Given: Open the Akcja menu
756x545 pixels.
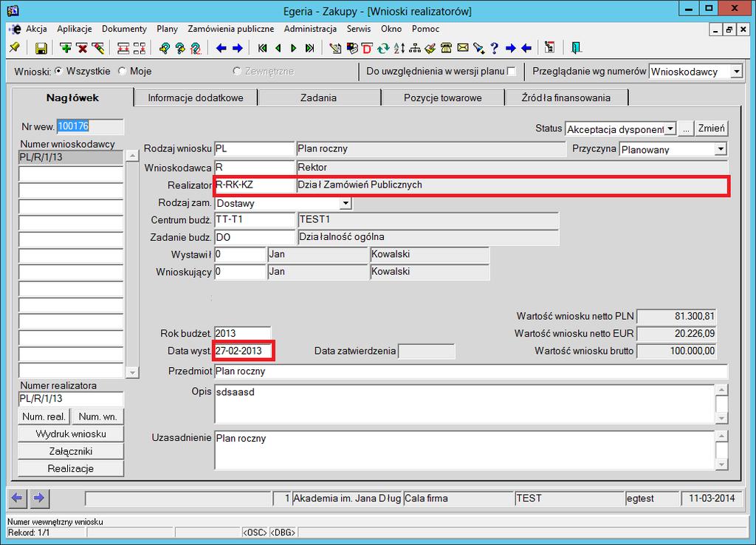Looking at the screenshot, I should tap(36, 29).
